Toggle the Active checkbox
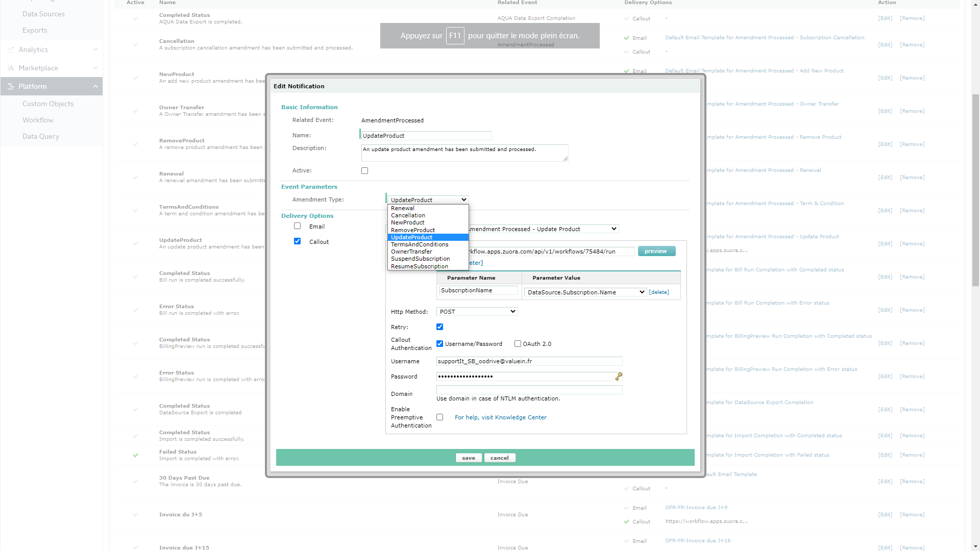 pos(364,171)
